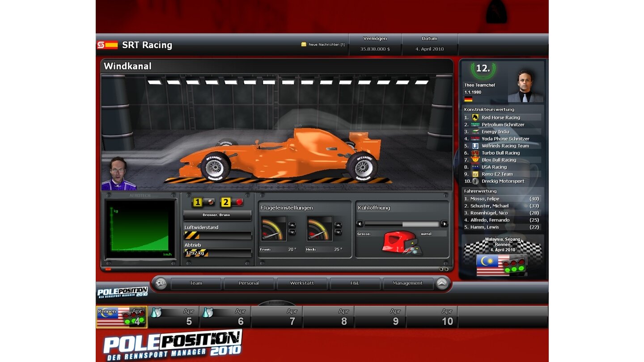The image size is (644, 362).
Task: Select calendar day Apr 10
Action: click(432, 317)
